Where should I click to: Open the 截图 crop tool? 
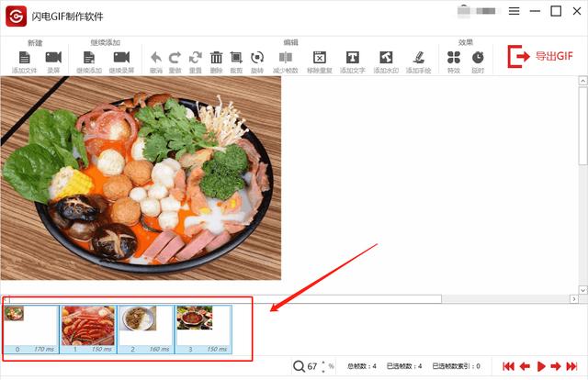[x=236, y=58]
